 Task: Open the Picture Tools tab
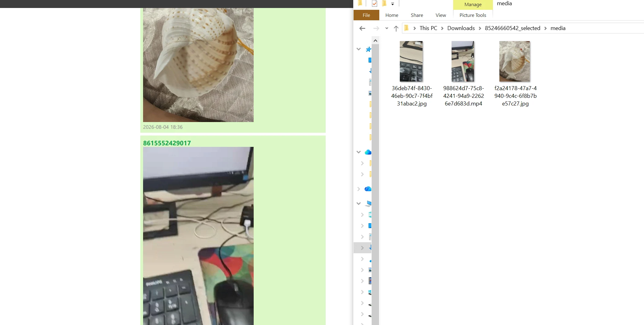(473, 15)
